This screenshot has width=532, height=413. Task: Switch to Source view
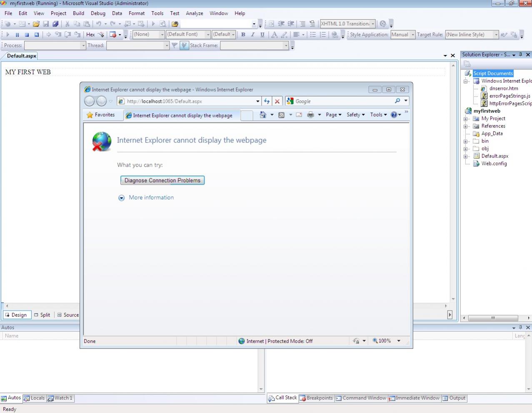tap(68, 315)
